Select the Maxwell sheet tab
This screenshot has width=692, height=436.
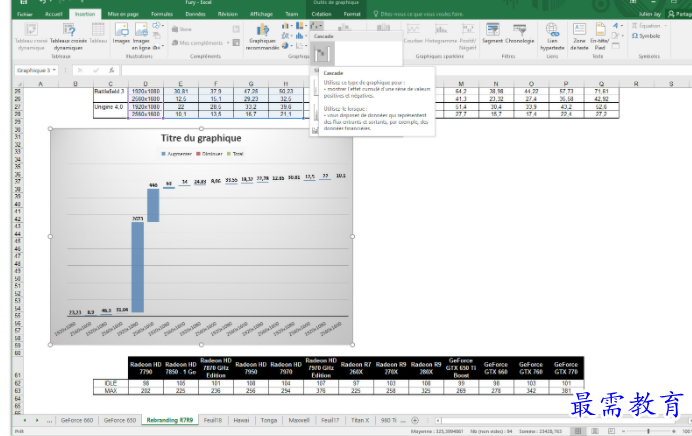(x=299, y=420)
